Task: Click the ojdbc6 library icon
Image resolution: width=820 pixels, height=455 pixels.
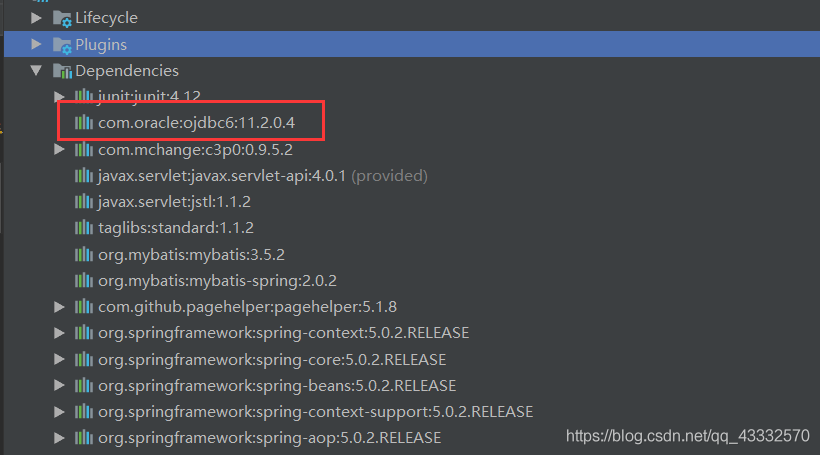Action: (84, 123)
